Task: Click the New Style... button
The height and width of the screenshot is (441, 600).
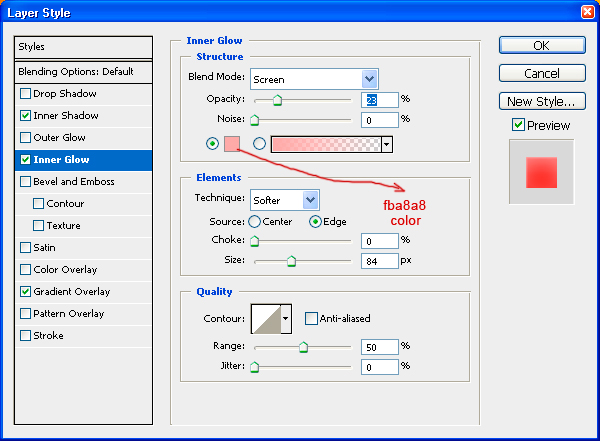Action: click(x=542, y=101)
